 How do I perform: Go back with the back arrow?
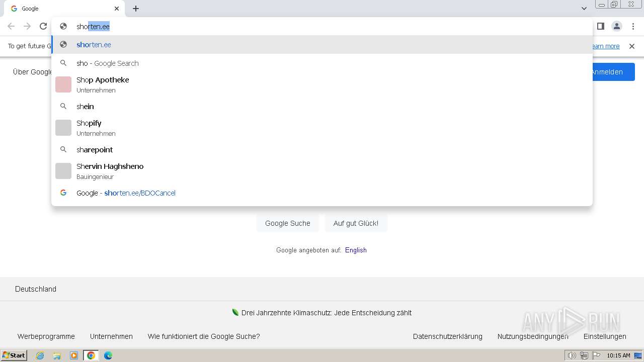tap(11, 26)
